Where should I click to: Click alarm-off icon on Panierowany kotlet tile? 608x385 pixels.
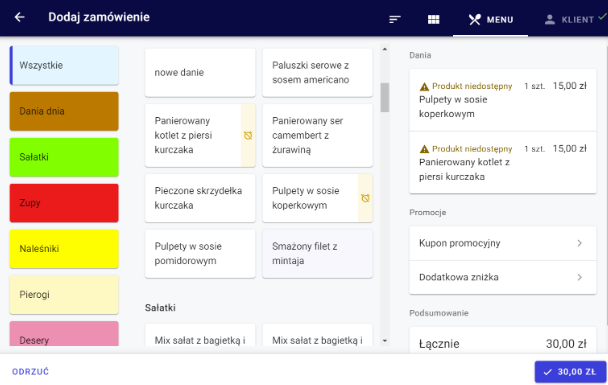coord(248,135)
